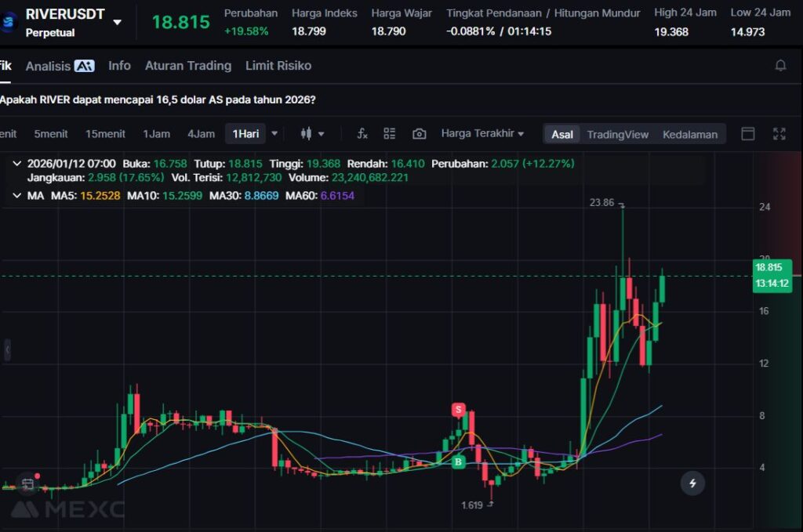Viewport: 803px width, 532px height.
Task: Select the 4Jam timeframe
Action: [201, 134]
